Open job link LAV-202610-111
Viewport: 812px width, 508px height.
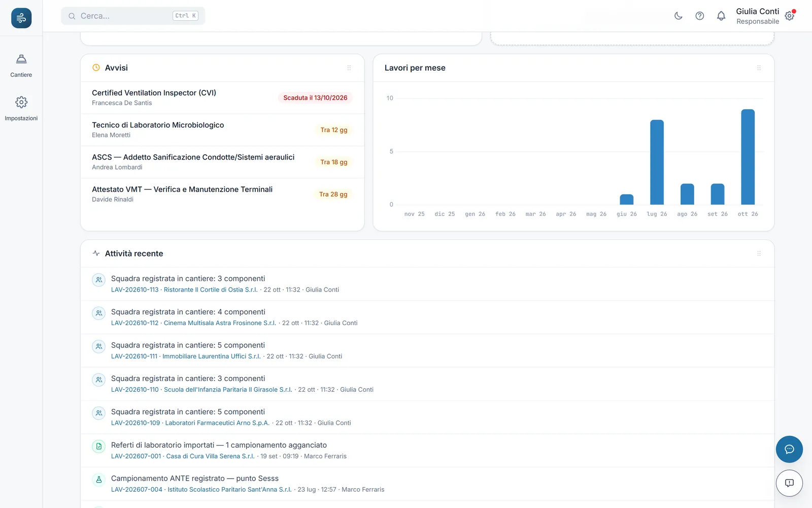click(x=134, y=357)
